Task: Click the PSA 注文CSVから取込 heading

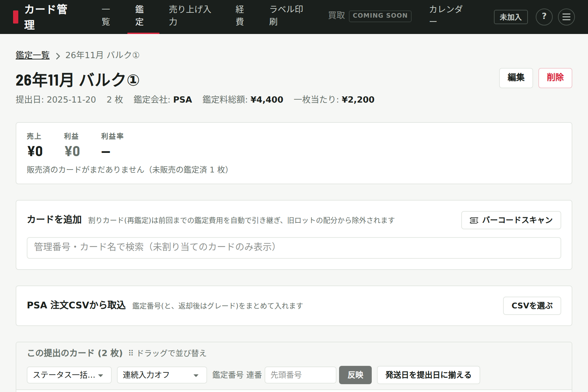Action: point(76,305)
